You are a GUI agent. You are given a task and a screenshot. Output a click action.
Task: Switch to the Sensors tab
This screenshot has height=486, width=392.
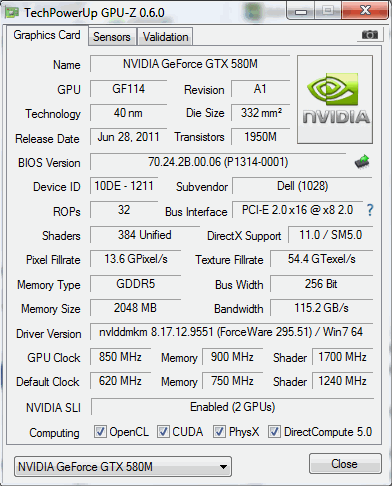(112, 37)
